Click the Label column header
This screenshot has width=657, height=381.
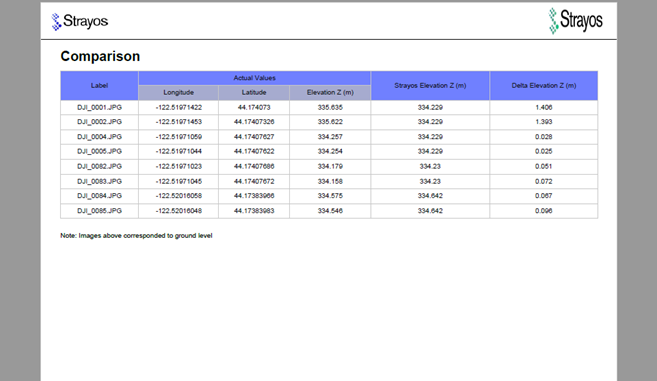click(x=99, y=86)
